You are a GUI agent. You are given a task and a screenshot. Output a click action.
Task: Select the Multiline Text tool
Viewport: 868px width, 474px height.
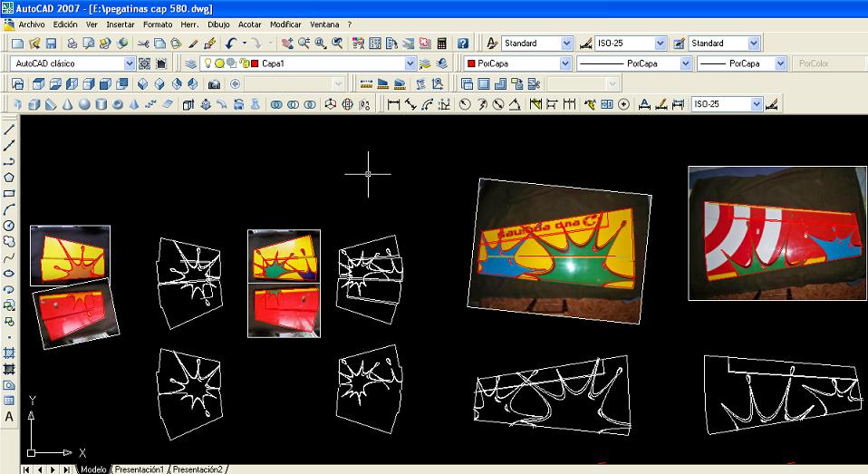pyautogui.click(x=9, y=417)
